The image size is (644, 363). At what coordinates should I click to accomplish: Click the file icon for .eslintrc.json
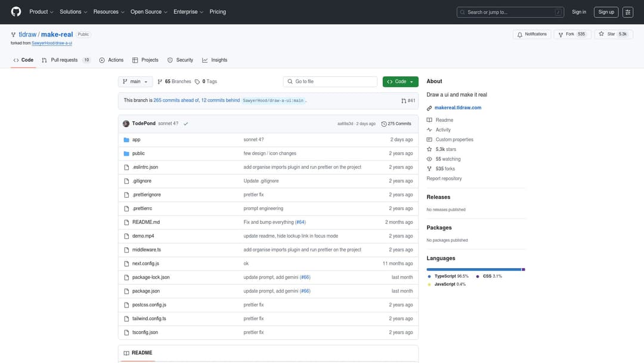click(126, 167)
